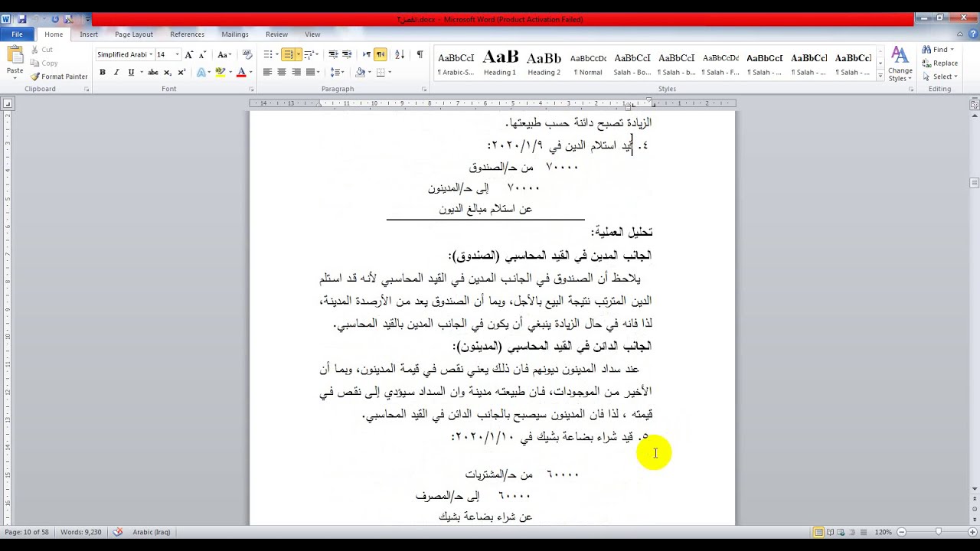Click the Redo icon in Quick Access Toolbar

tap(55, 19)
